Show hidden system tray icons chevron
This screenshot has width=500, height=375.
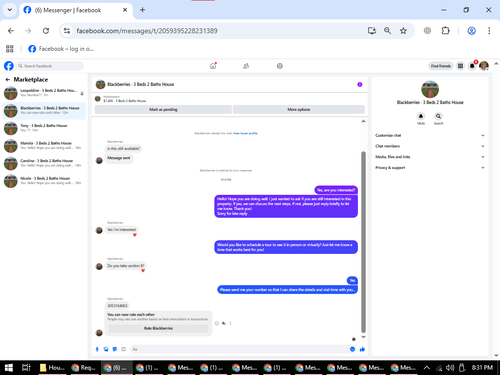426,368
